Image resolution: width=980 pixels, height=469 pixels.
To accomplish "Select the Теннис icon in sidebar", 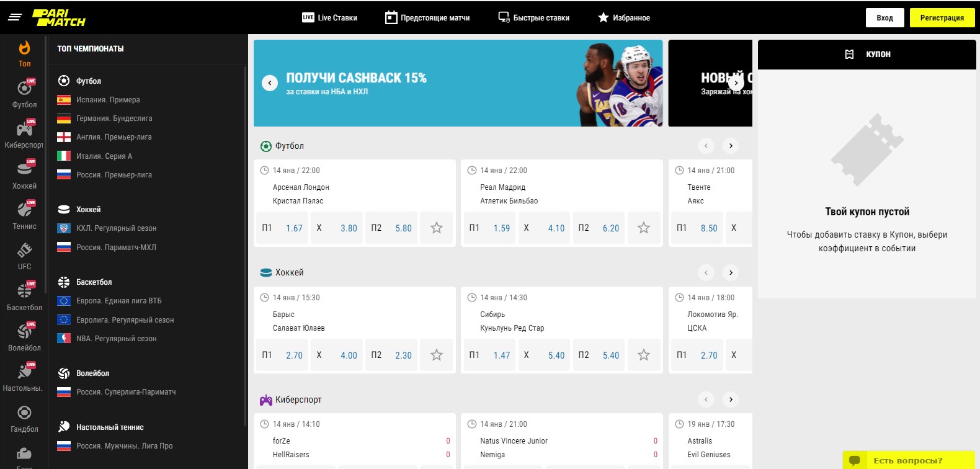I will pyautogui.click(x=24, y=210).
